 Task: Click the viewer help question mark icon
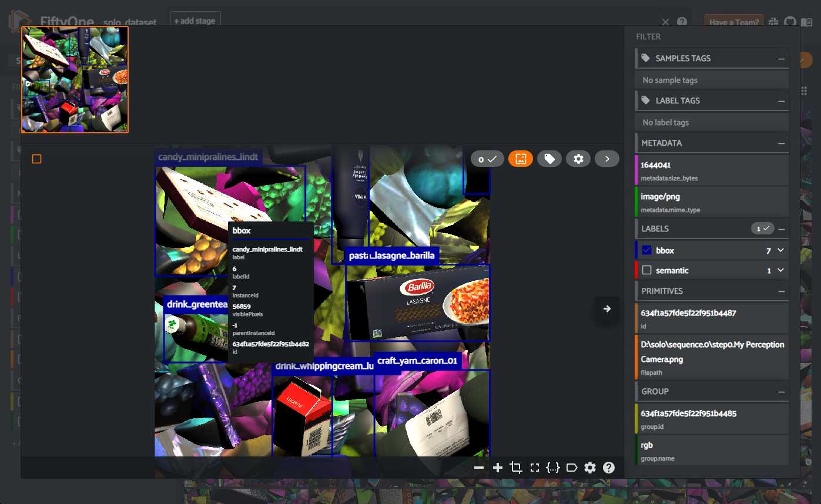click(609, 468)
